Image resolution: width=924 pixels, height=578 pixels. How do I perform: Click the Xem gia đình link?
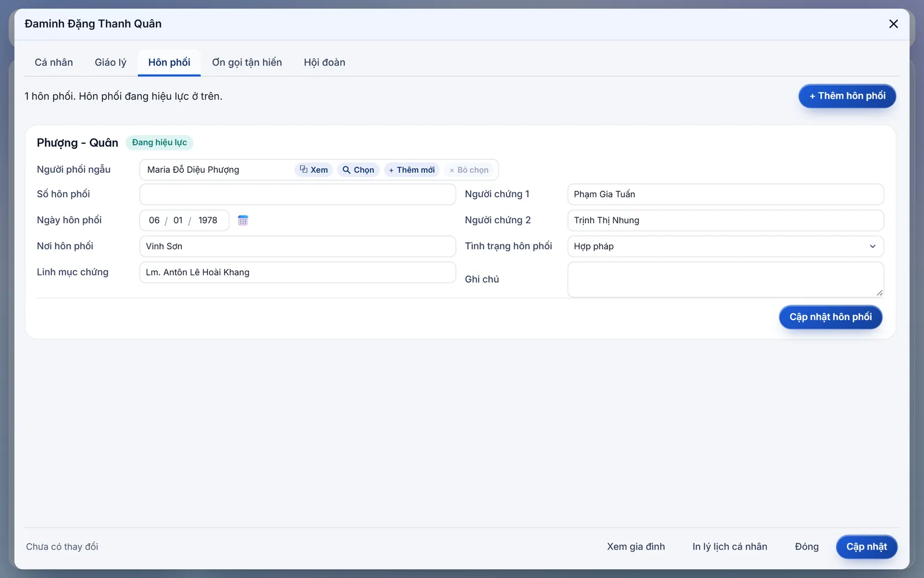pos(636,547)
